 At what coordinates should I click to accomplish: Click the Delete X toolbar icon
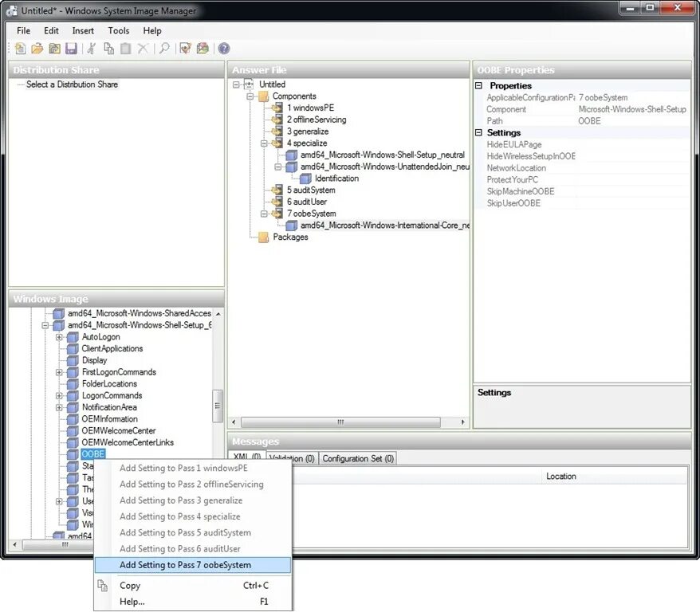(143, 48)
